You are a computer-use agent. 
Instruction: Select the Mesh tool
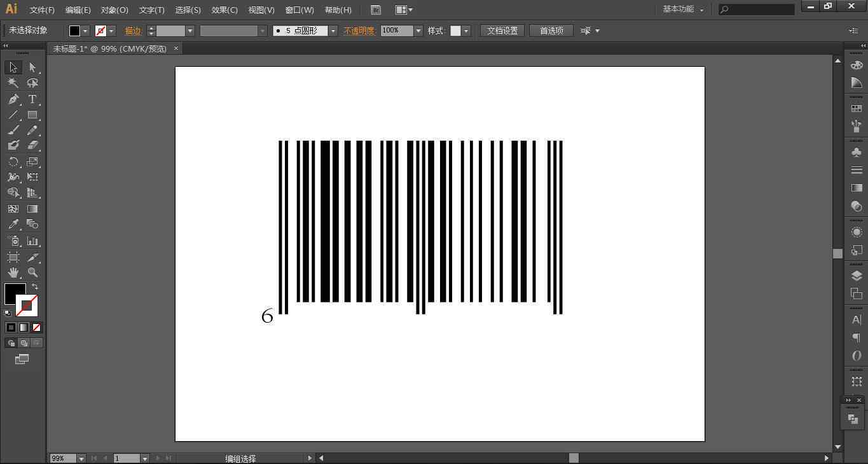click(x=13, y=209)
